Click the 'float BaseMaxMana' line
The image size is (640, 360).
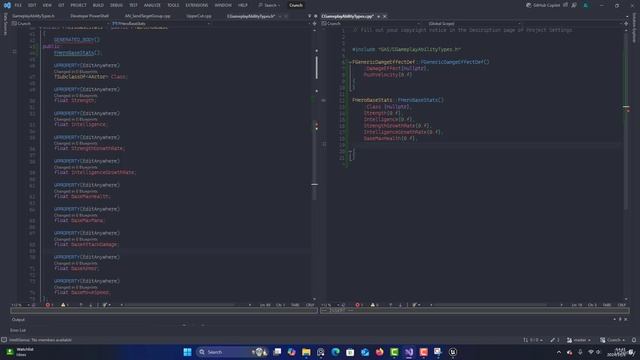(x=79, y=220)
